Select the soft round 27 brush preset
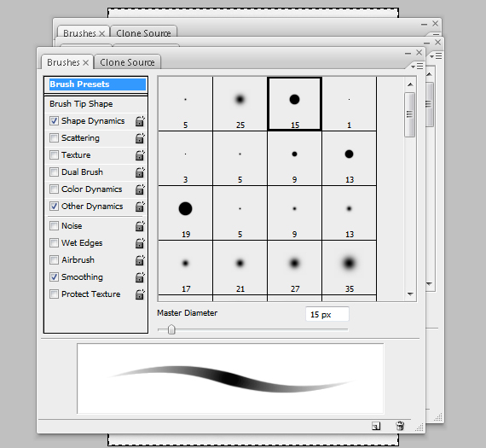Image resolution: width=486 pixels, height=448 pixels. point(294,267)
